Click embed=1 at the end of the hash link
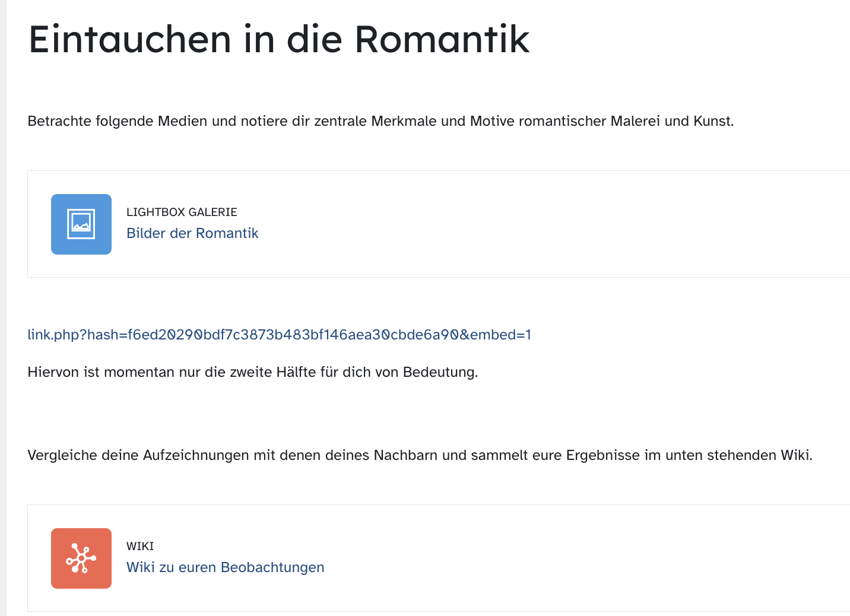 [500, 335]
